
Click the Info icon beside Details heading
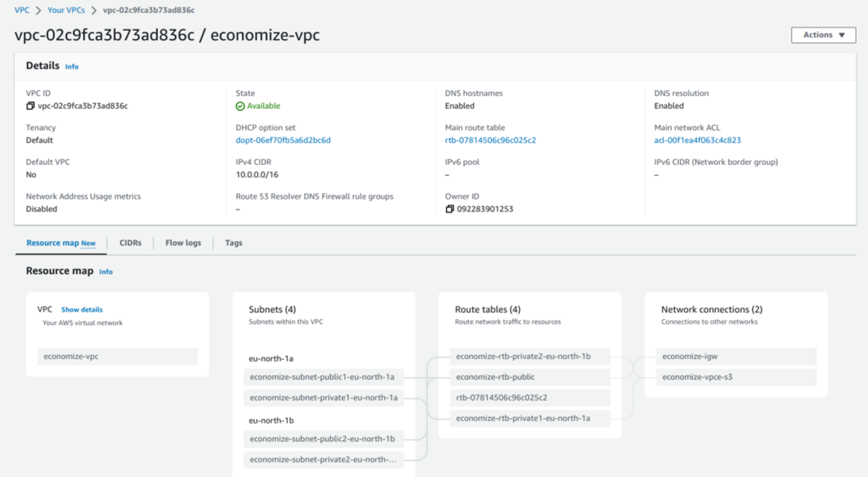coord(71,67)
